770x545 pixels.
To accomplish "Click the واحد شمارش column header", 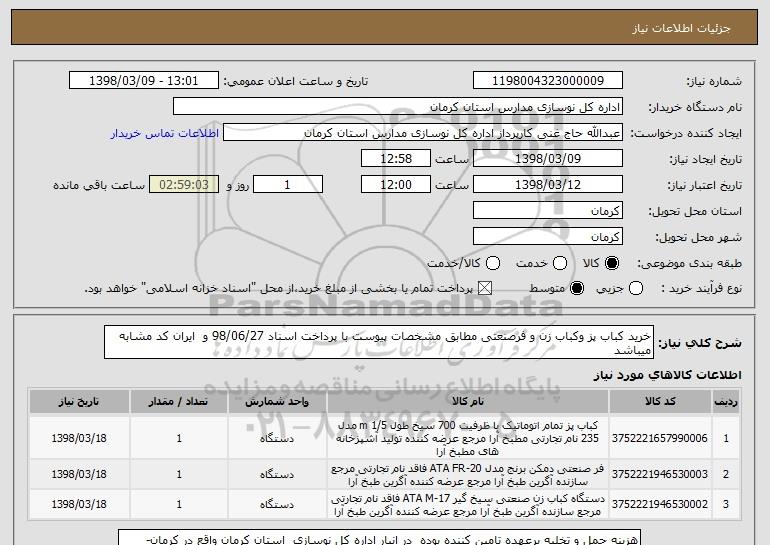I will click(x=277, y=402).
